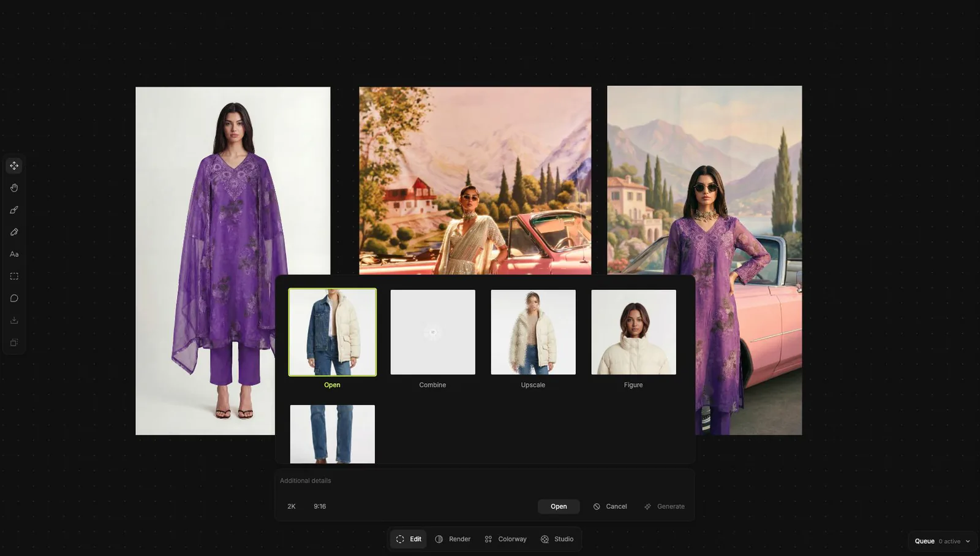980x556 pixels.
Task: Click the duplicate layers icon in toolbar
Action: tap(14, 342)
